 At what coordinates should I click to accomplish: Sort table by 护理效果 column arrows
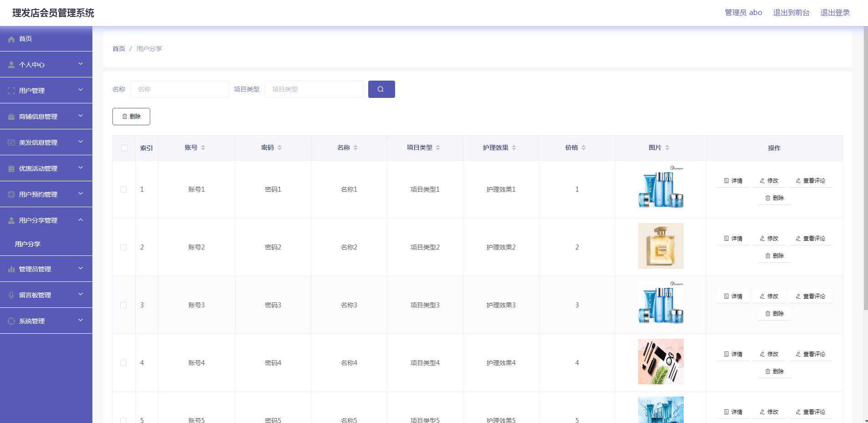(514, 148)
